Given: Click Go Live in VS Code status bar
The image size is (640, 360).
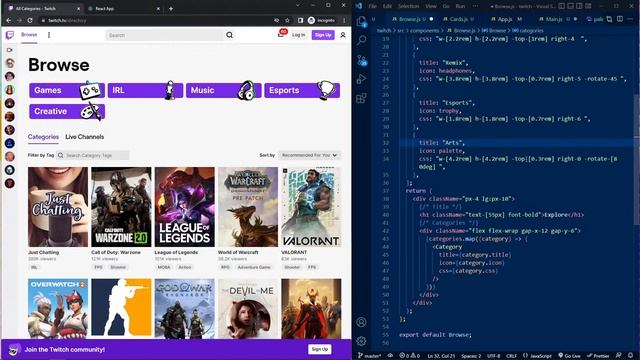Looking at the screenshot, I should point(569,356).
